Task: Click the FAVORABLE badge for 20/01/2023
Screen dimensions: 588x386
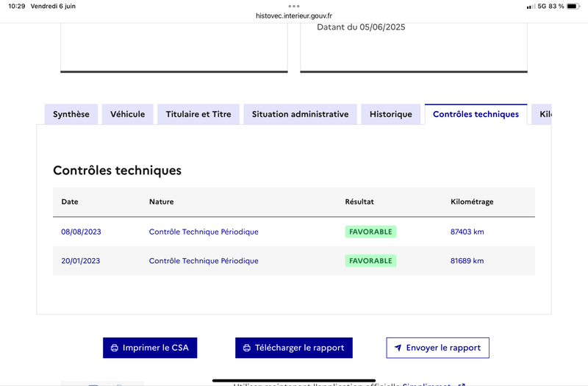Action: click(370, 261)
